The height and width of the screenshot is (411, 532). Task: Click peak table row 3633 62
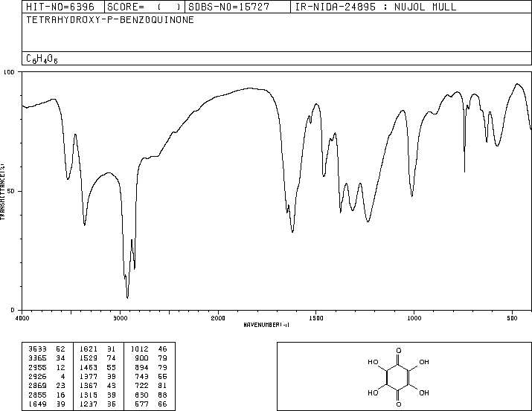[47, 349]
